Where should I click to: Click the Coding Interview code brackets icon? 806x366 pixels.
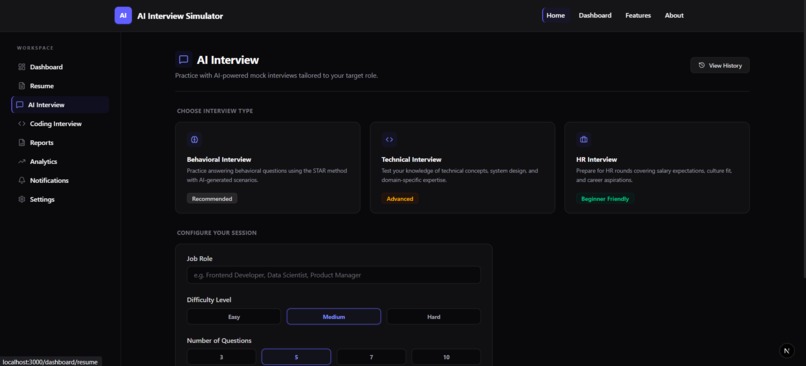(22, 124)
